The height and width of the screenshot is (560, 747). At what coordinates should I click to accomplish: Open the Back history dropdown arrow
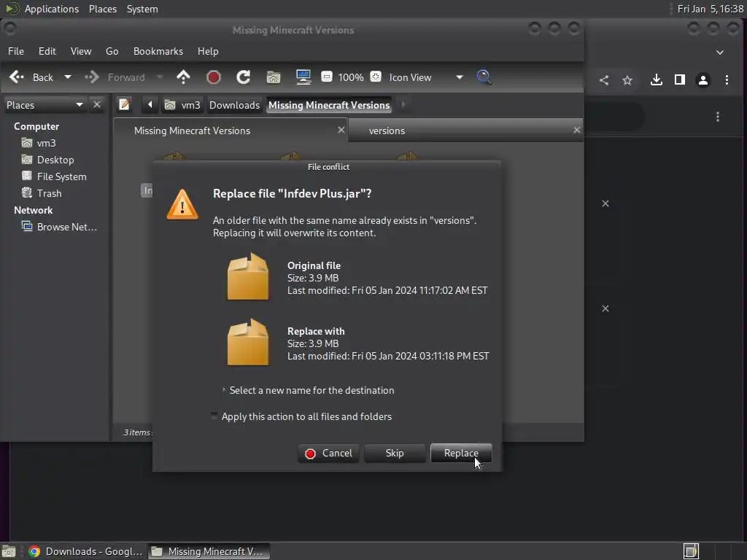(68, 77)
